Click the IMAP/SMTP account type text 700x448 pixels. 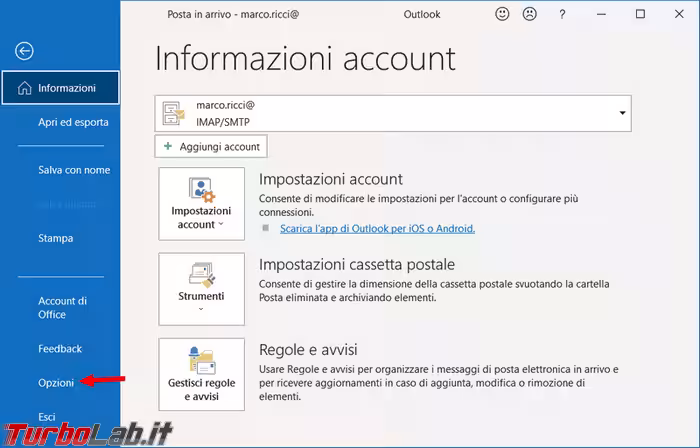(223, 122)
